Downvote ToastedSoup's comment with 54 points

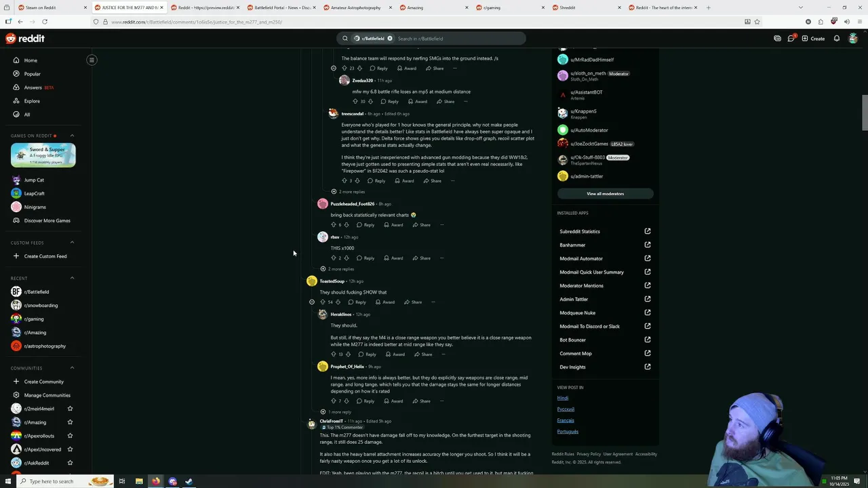339,302
